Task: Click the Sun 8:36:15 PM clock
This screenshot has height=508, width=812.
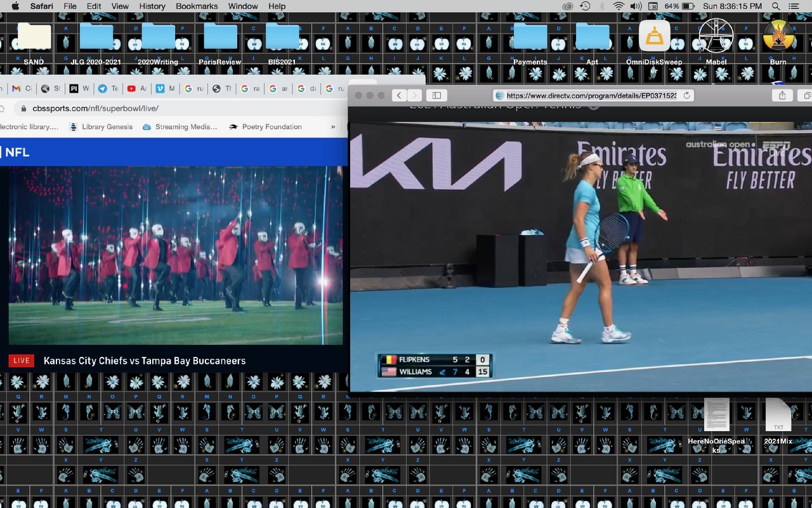Action: (732, 6)
